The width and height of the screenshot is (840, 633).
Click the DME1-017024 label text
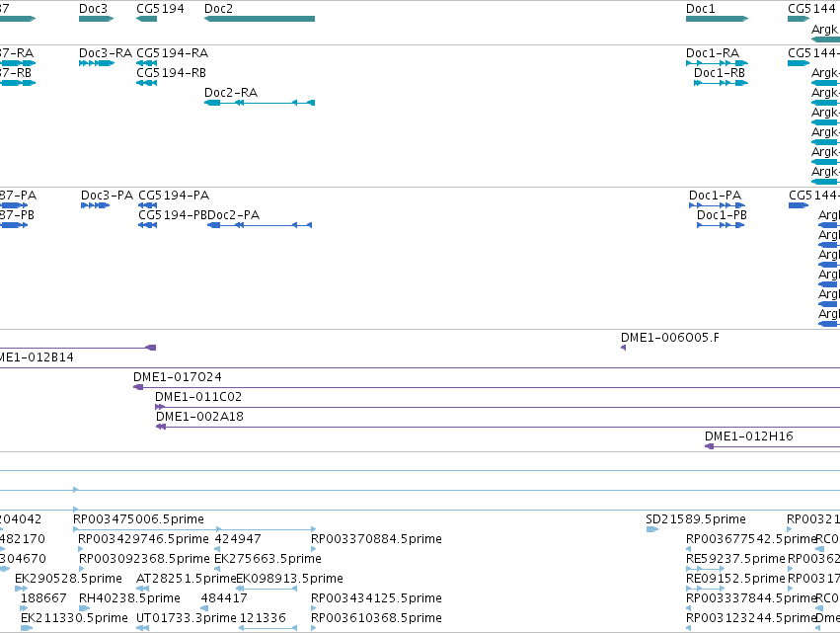(x=178, y=377)
